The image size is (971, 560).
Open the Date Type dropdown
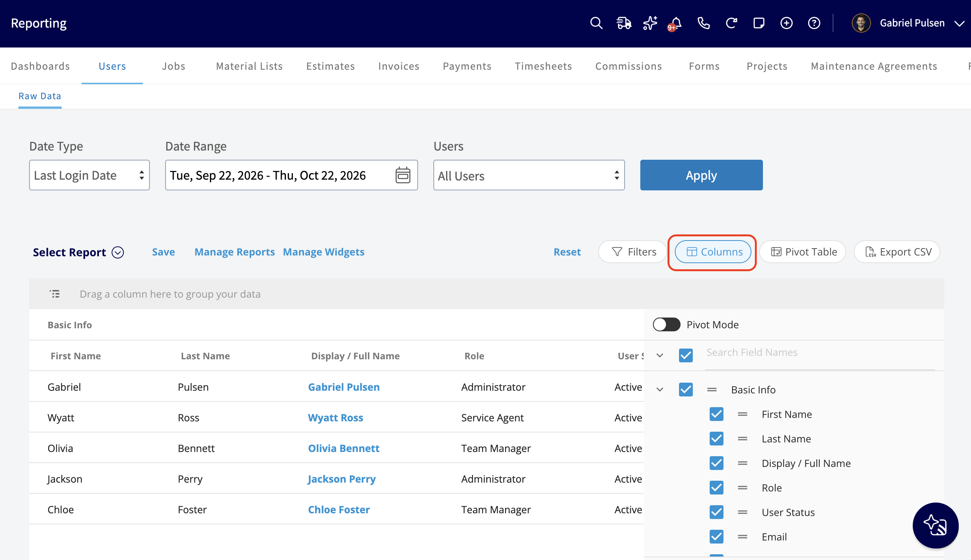click(89, 175)
